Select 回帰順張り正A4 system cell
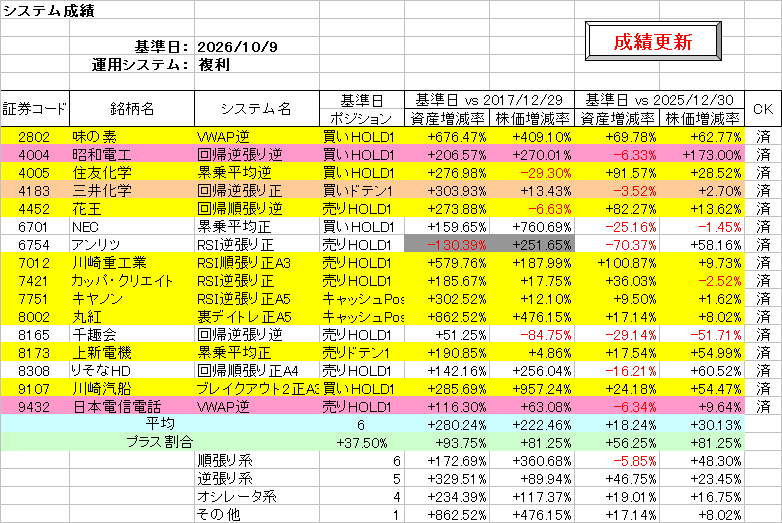 pyautogui.click(x=257, y=370)
